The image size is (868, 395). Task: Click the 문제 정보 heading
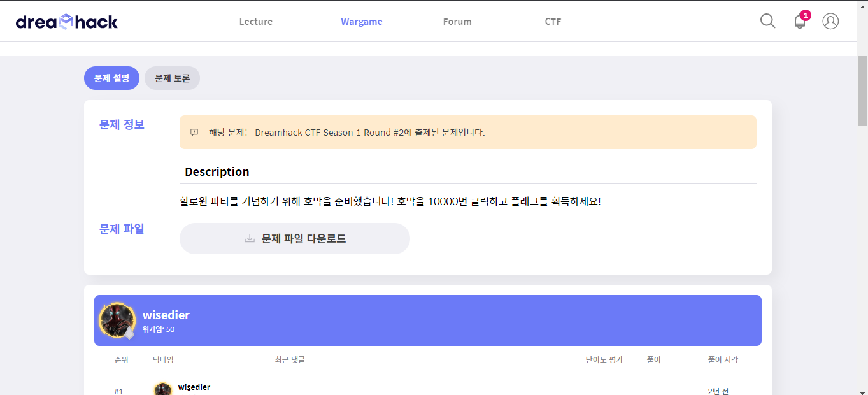[122, 124]
